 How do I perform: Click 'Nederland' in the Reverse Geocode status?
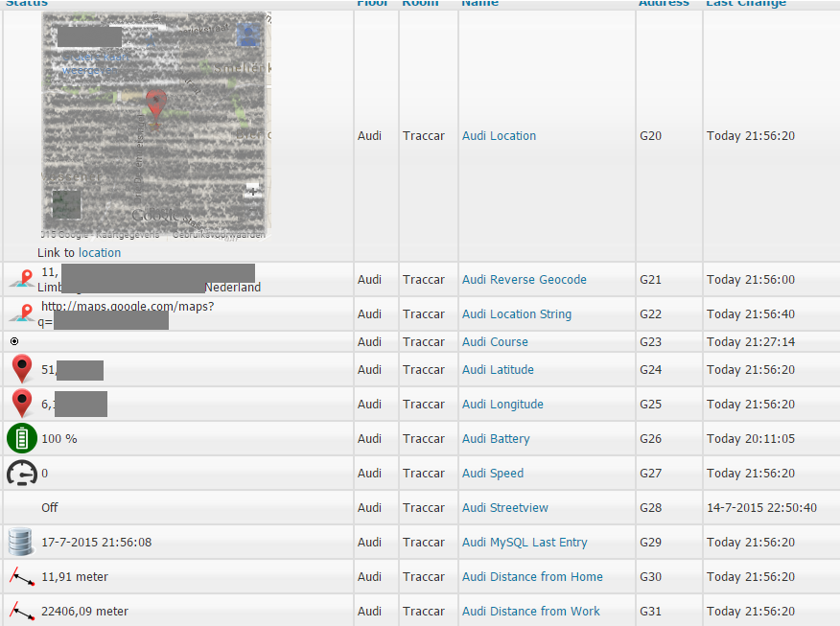point(232,288)
